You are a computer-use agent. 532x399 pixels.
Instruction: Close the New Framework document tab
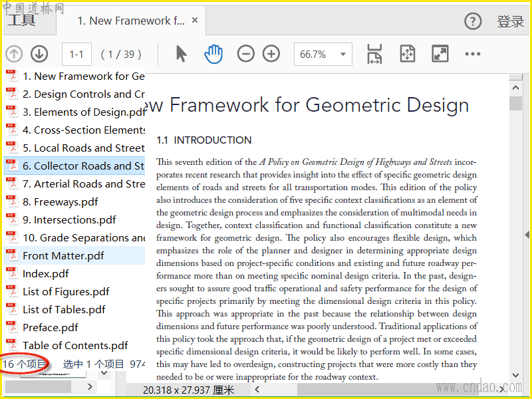point(195,21)
